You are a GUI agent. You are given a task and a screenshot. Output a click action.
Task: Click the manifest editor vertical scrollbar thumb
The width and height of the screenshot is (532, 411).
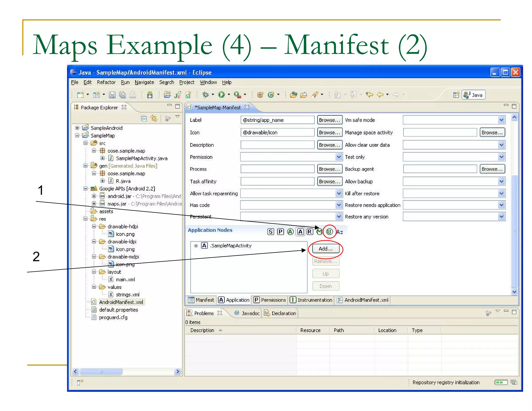[x=514, y=231]
